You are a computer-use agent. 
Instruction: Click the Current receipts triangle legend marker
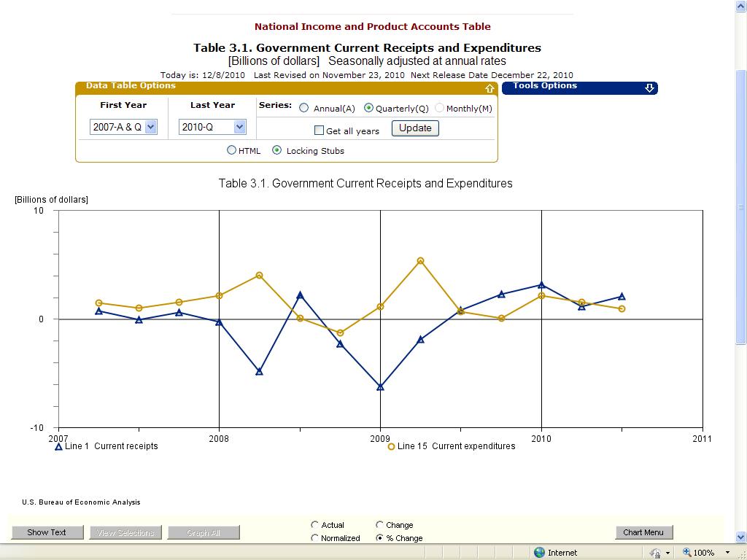click(x=58, y=446)
